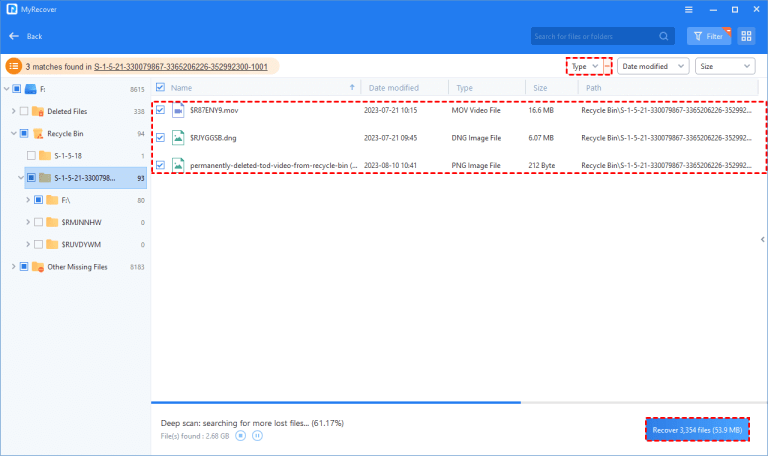
Task: Click the S-1-5-18 folder icon
Action: [x=45, y=156]
